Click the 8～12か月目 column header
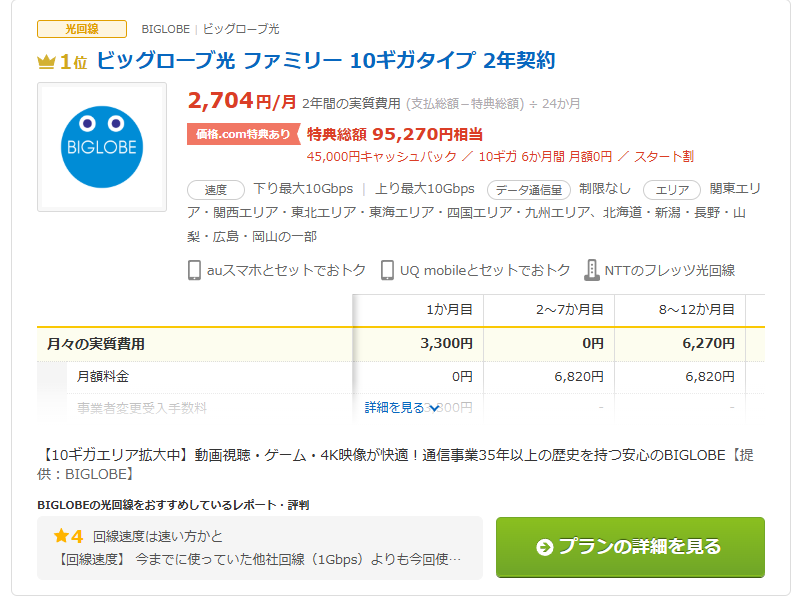 (696, 309)
